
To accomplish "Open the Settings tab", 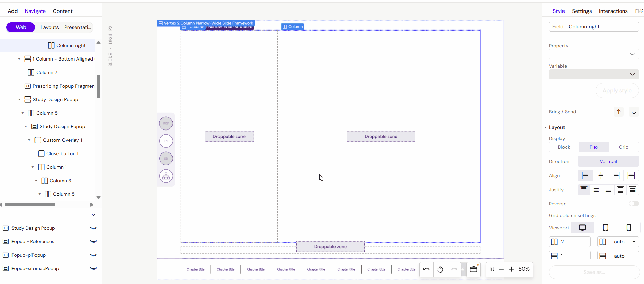I will pyautogui.click(x=582, y=11).
